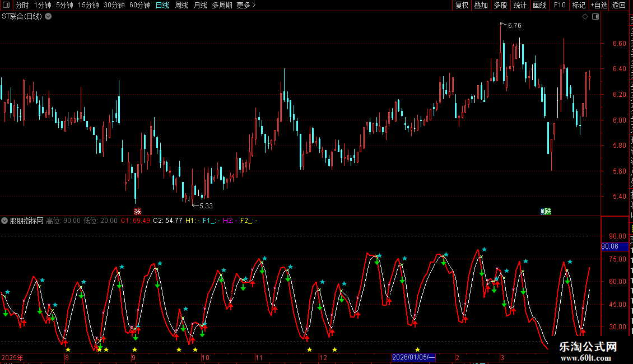Click the 高位: 90.00 parameter
The image size is (633, 364).
[63, 221]
